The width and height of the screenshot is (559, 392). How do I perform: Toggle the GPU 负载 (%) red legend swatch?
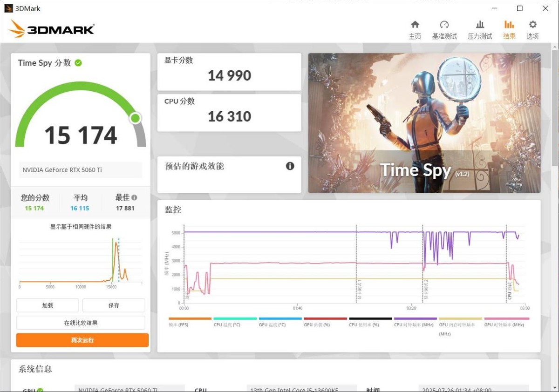click(x=326, y=319)
